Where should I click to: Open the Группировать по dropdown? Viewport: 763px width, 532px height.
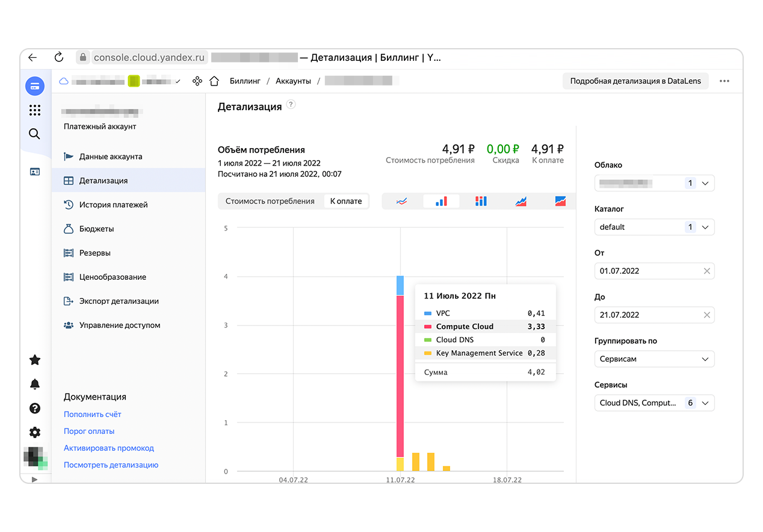pos(654,359)
